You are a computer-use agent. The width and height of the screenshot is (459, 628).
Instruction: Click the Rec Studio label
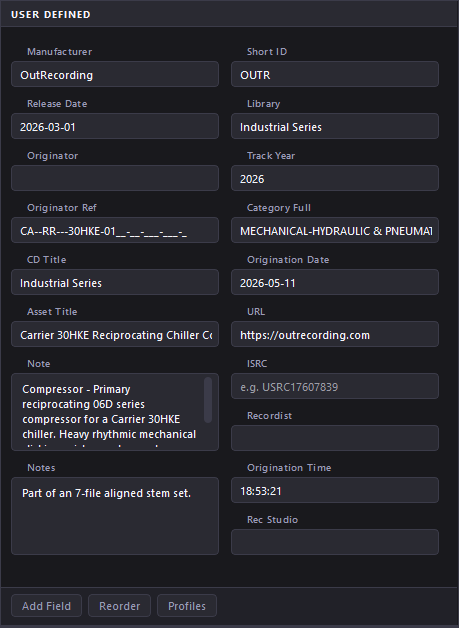[x=272, y=520]
